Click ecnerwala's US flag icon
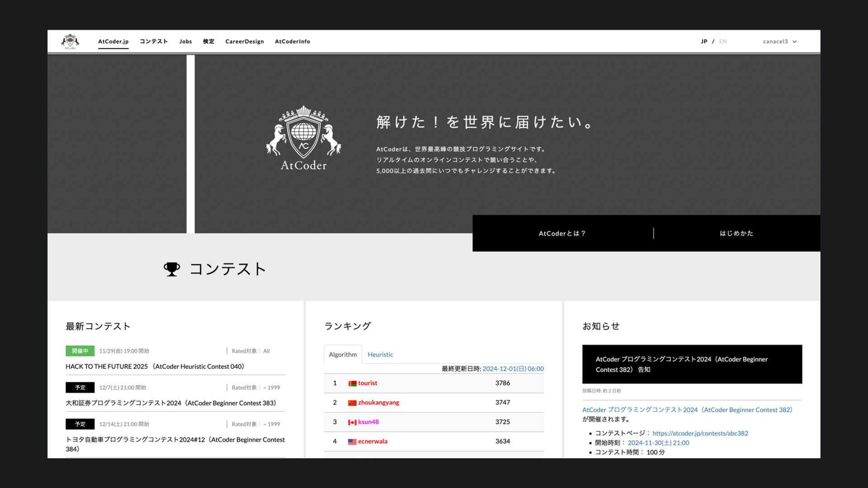This screenshot has height=488, width=868. [352, 442]
